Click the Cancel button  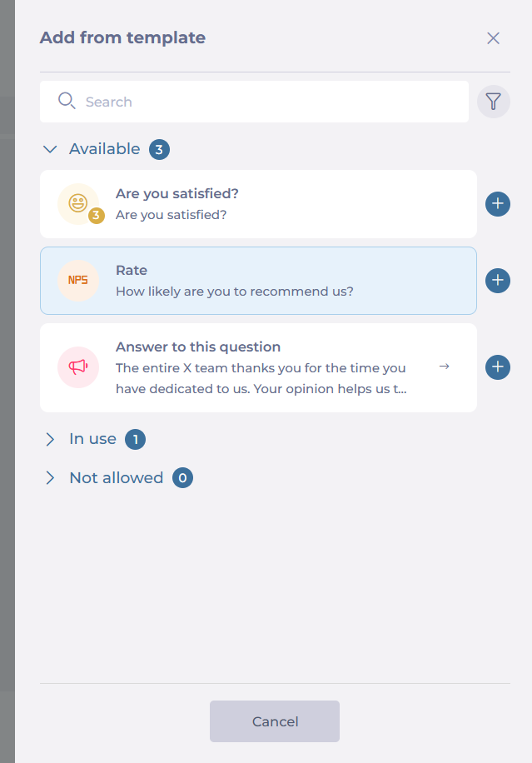click(275, 721)
